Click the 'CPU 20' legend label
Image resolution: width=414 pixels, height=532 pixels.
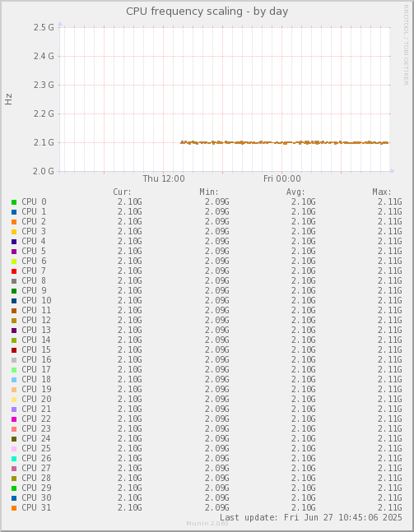(x=36, y=399)
